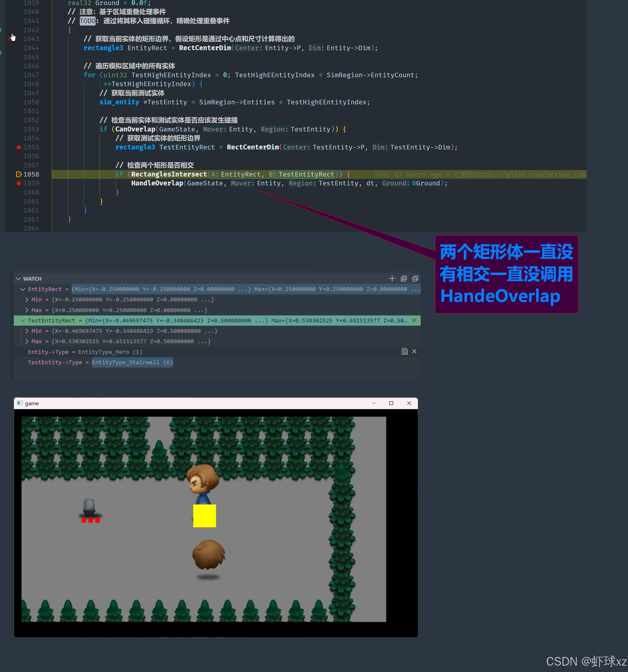Click the &Ground argument on line 1059

426,183
